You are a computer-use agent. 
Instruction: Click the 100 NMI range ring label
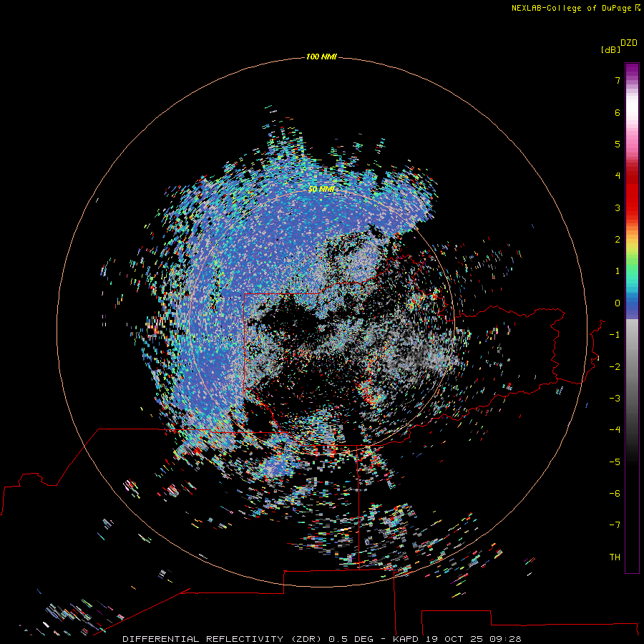point(321,57)
